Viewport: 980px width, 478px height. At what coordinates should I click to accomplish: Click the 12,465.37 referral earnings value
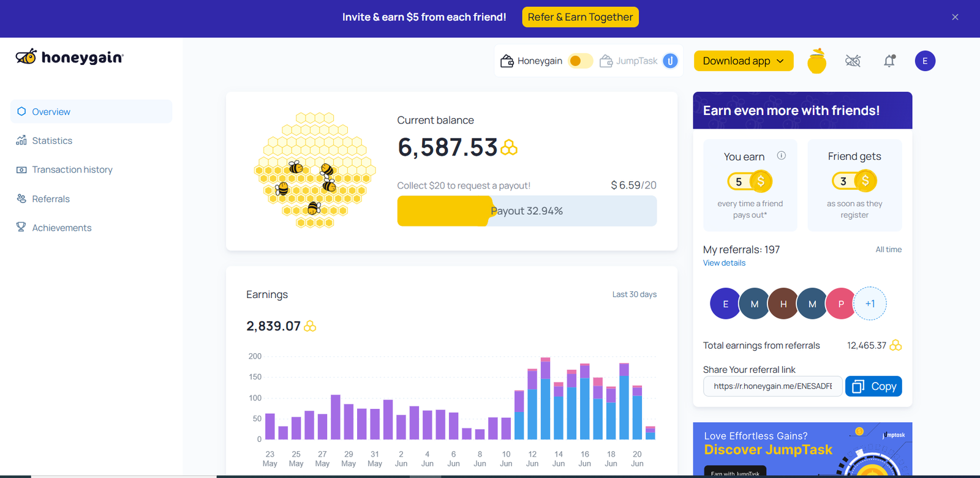tap(866, 345)
